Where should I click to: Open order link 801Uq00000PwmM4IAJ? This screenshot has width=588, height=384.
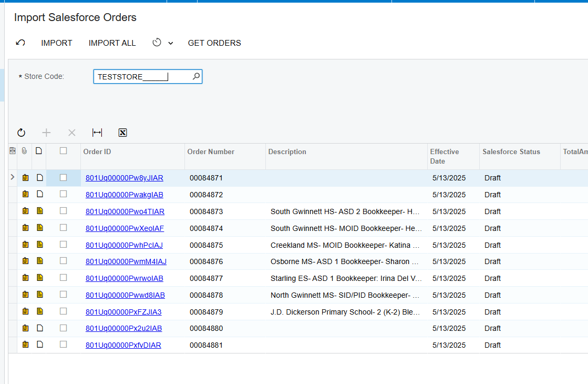[126, 261]
